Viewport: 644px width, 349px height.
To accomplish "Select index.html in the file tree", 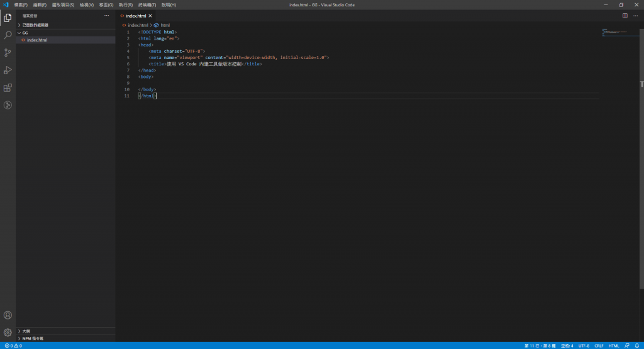I will [65, 40].
